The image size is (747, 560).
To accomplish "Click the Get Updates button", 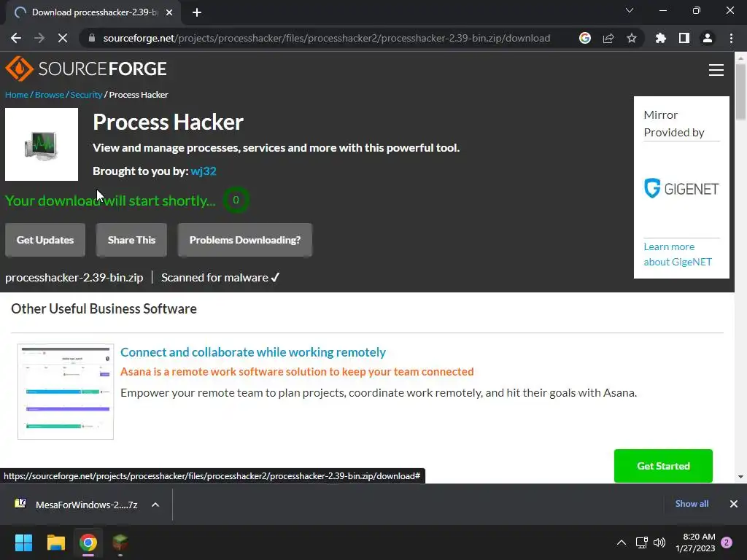I will pyautogui.click(x=45, y=240).
